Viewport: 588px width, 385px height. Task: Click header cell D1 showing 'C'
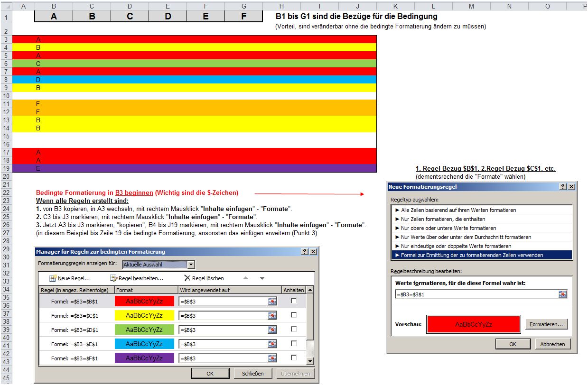coord(130,16)
